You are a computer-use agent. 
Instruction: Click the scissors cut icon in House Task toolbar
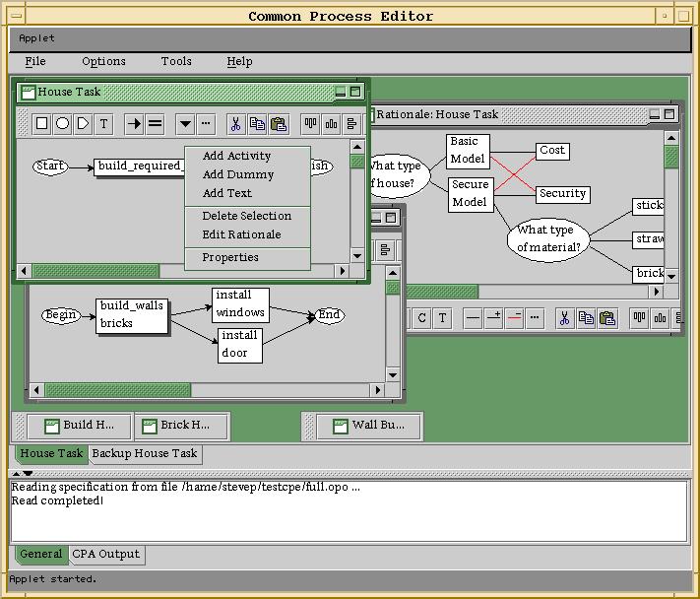tap(235, 124)
